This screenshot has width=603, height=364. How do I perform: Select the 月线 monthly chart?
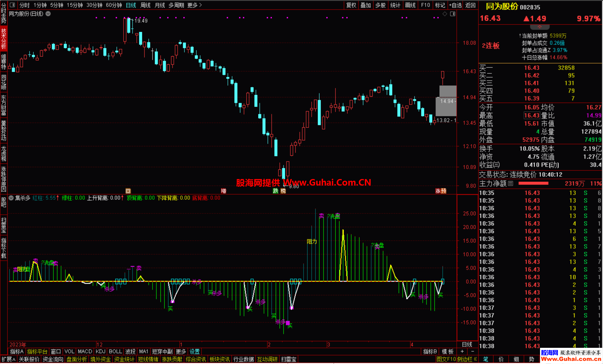[160, 5]
